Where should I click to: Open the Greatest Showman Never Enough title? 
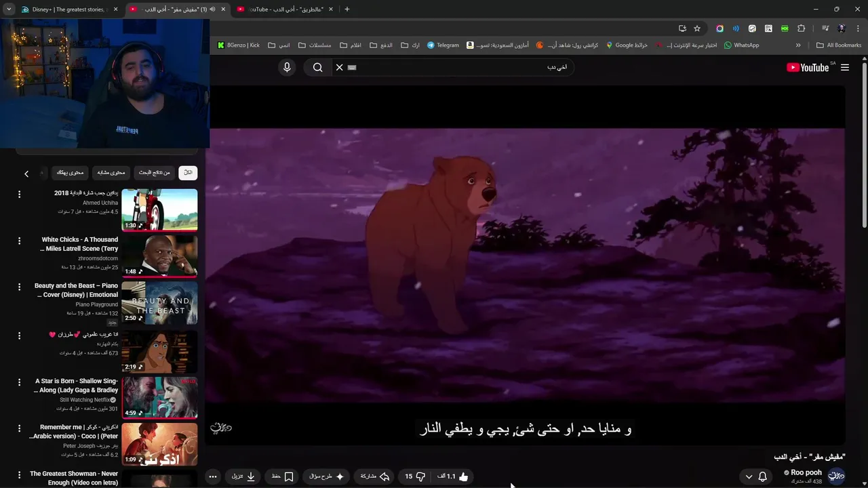point(74,478)
